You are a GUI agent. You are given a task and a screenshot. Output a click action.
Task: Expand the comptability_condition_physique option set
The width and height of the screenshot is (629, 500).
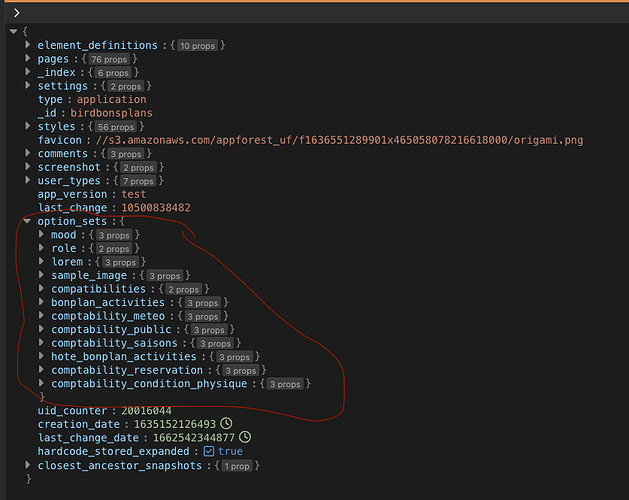coord(41,383)
